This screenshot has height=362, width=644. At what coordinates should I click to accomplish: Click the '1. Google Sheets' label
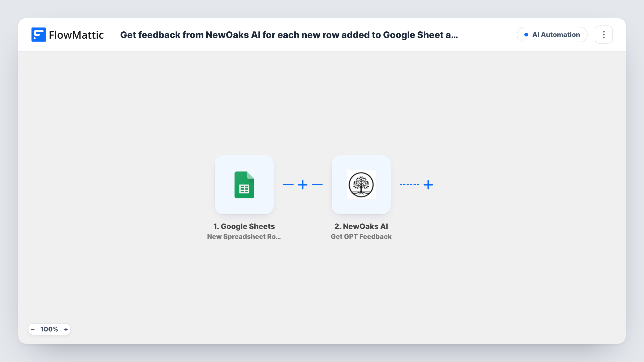[x=244, y=226]
